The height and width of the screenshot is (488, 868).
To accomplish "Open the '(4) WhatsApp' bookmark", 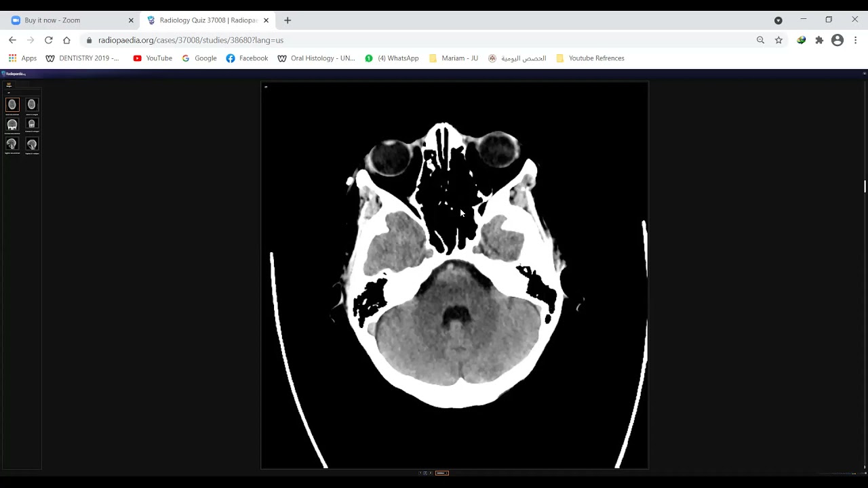I will click(391, 58).
